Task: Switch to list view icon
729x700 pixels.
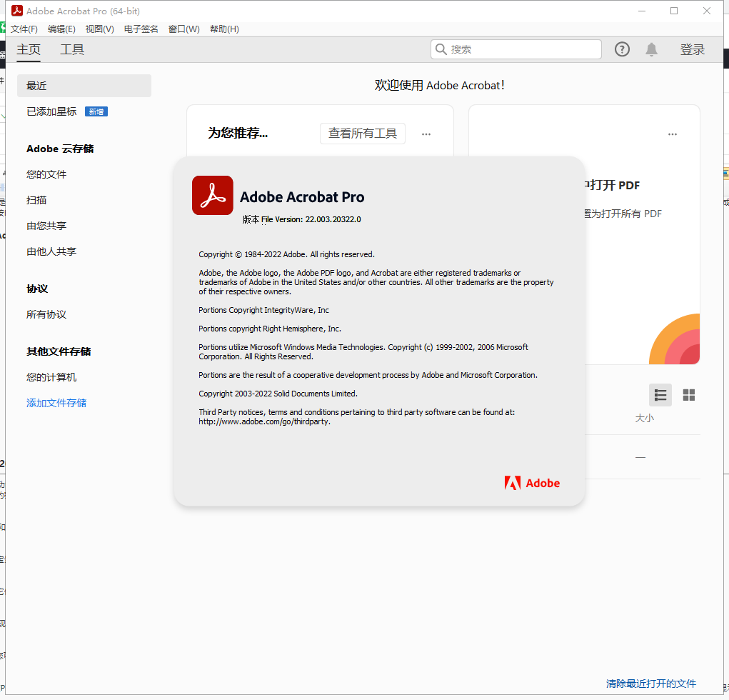Action: [660, 395]
